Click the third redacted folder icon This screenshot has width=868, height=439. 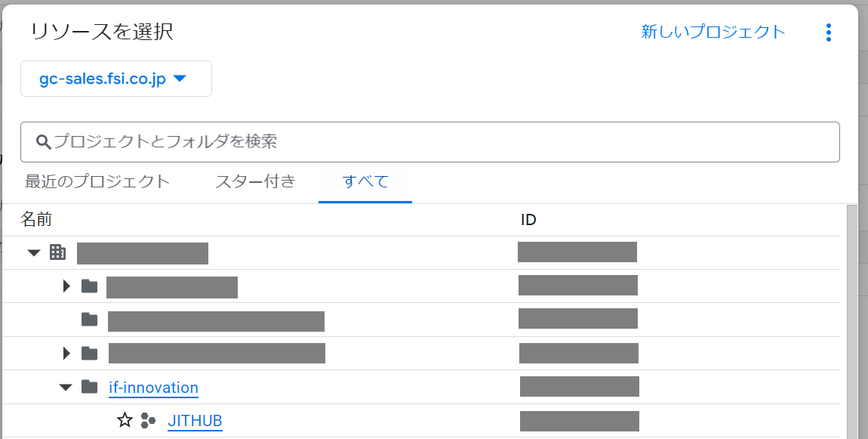point(90,353)
